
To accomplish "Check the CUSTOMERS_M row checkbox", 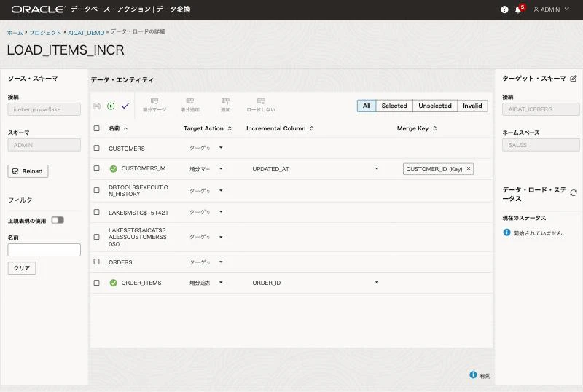I will (97, 168).
